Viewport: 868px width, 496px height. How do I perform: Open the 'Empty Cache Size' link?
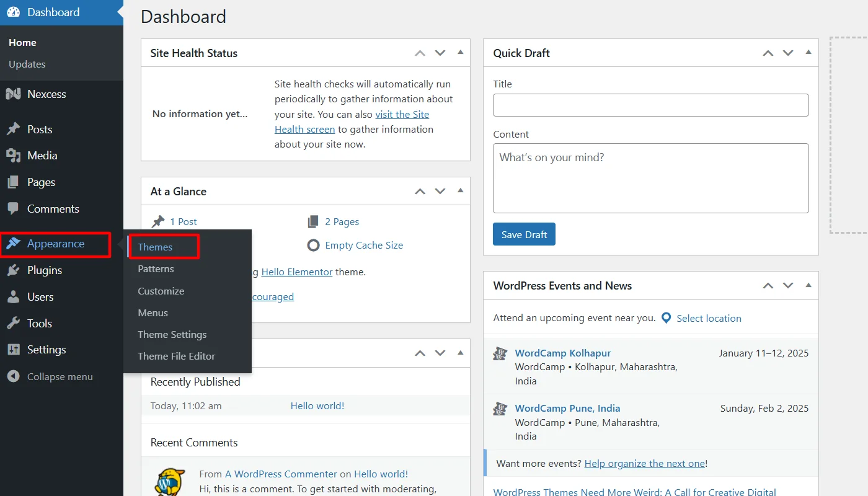point(364,245)
